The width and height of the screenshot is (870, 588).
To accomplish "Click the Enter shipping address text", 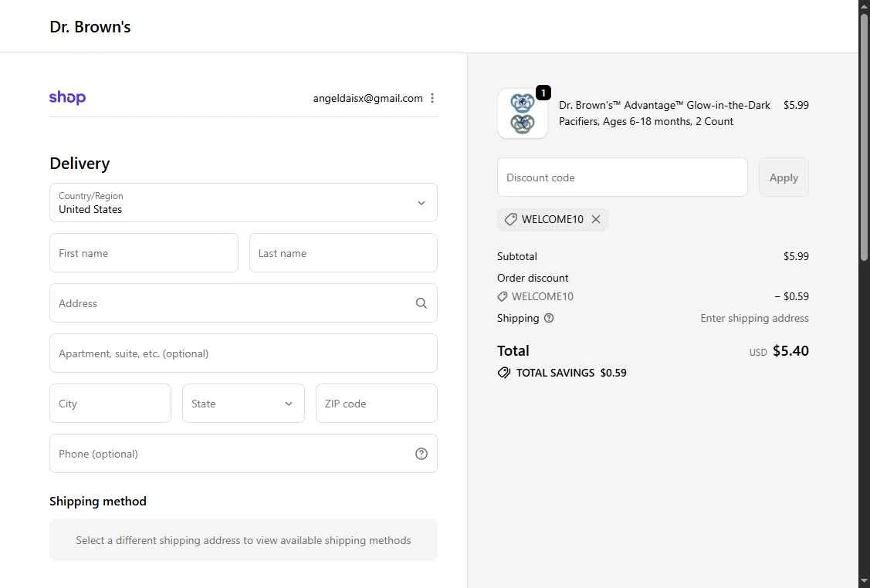I will click(754, 318).
